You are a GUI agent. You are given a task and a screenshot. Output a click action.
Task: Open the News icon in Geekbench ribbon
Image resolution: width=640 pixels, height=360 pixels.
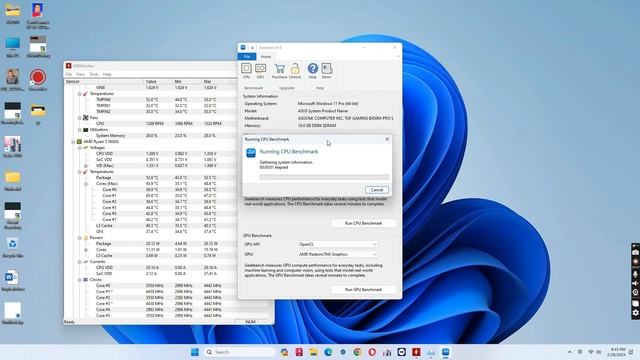click(x=327, y=68)
